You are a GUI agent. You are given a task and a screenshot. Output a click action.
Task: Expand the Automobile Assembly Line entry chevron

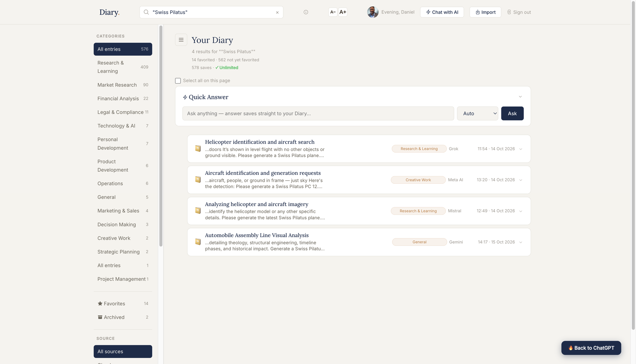tap(521, 242)
